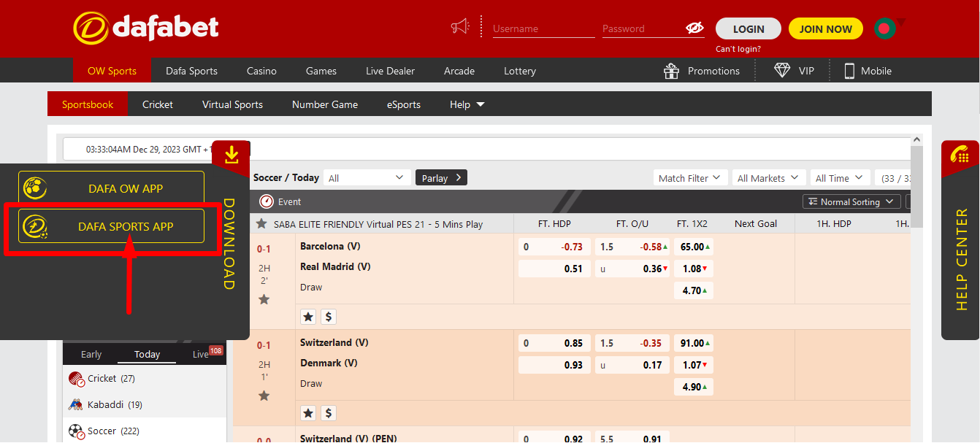
Task: Open the country flag language selector
Action: [885, 28]
